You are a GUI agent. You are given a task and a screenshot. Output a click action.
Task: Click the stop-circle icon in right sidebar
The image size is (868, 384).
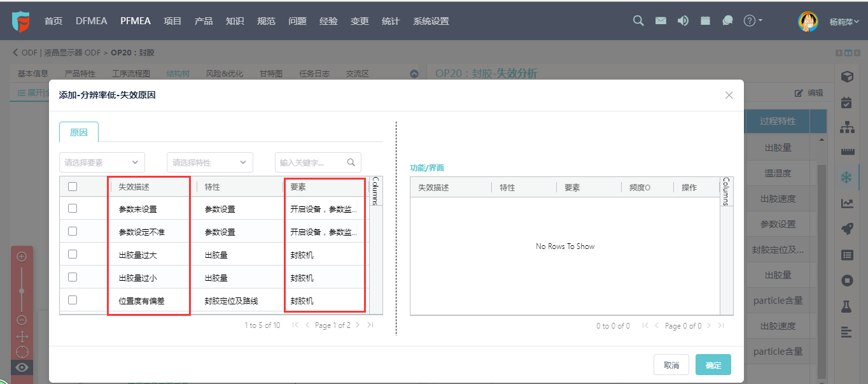847,280
